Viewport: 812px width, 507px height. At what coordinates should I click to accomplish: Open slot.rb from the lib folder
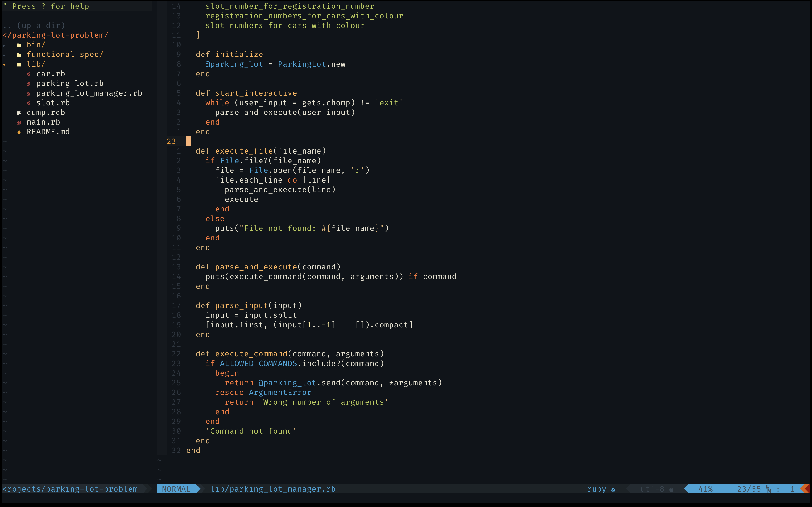pos(53,103)
